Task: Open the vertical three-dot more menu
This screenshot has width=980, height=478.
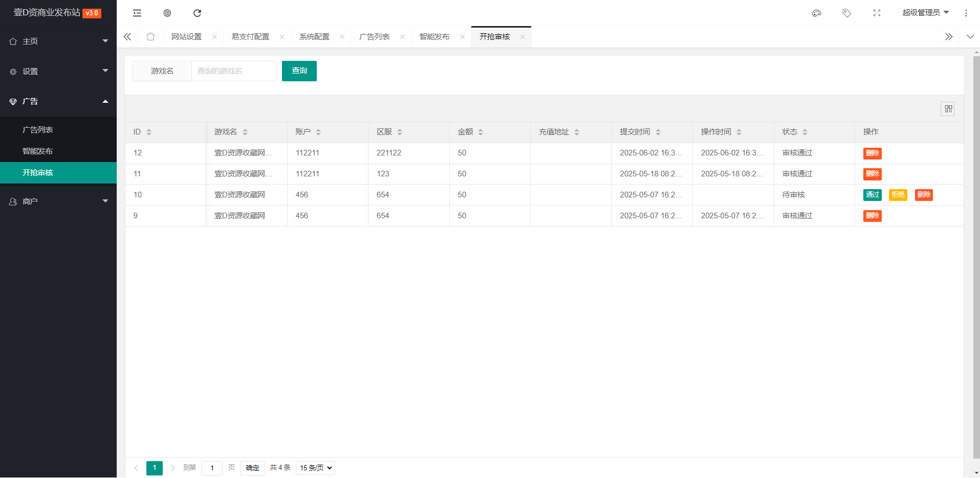Action: (966, 13)
